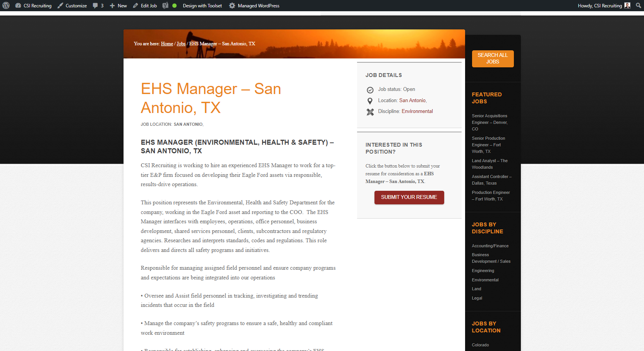Screen dimensions: 644x351
Task: Open the CSI Recruiting dashboard menu
Action: (x=33, y=5)
